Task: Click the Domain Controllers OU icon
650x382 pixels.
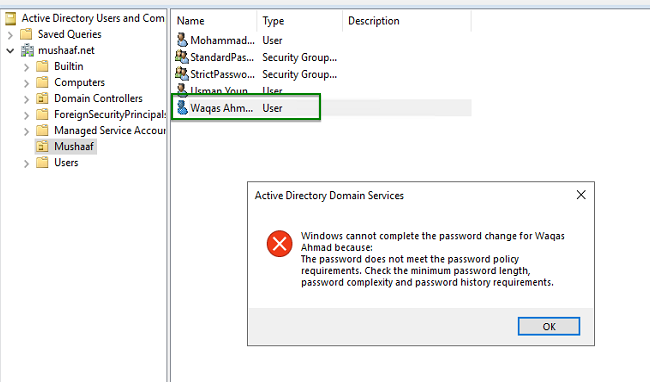Action: (x=42, y=98)
